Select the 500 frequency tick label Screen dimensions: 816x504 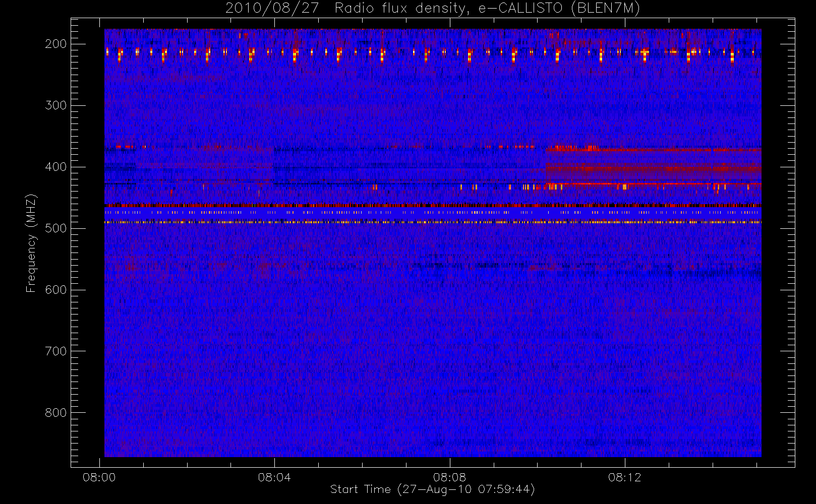click(56, 228)
